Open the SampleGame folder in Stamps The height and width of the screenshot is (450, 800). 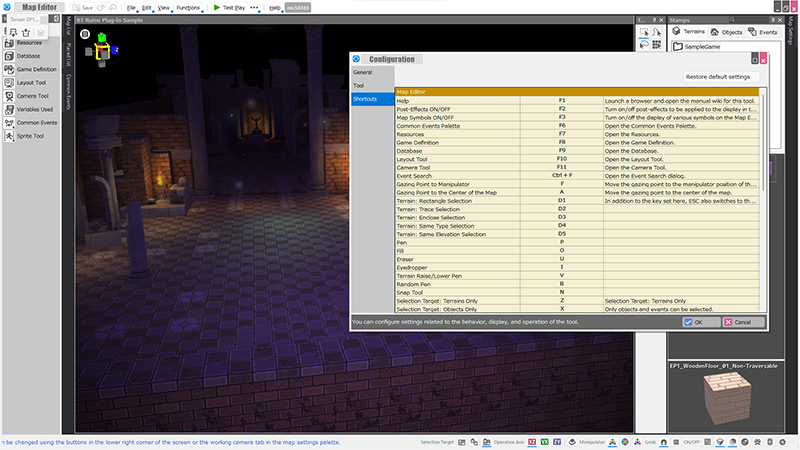(x=697, y=46)
